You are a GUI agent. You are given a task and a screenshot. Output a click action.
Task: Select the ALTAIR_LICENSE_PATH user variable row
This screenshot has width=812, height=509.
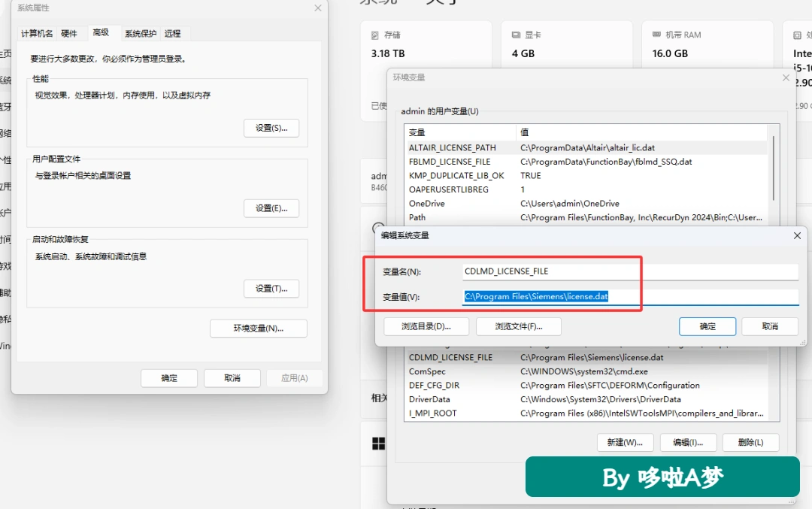[586, 147]
